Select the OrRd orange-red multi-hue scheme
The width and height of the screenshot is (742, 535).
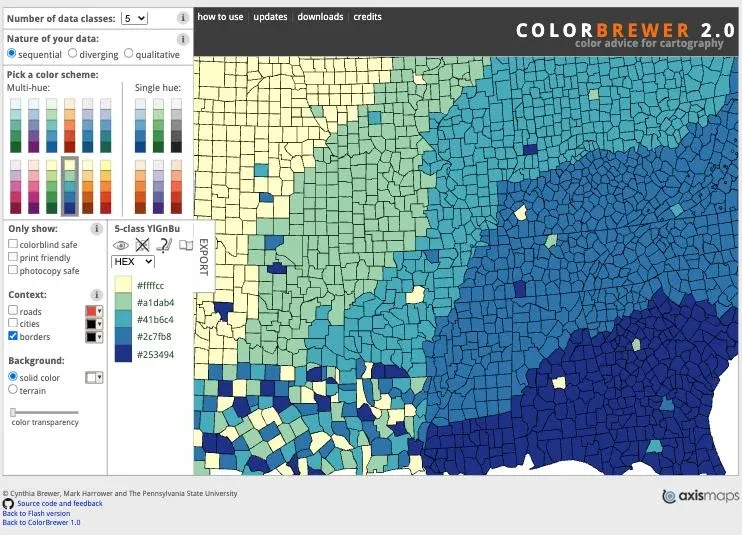pos(70,125)
